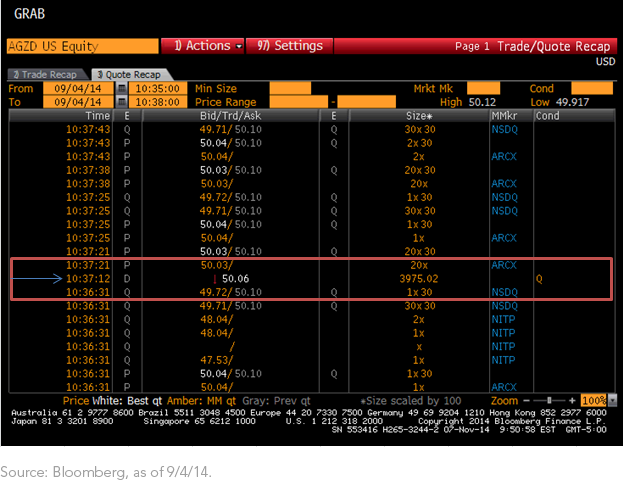Click the 100% zoom value box
This screenshot has width=623, height=485.
coord(594,400)
